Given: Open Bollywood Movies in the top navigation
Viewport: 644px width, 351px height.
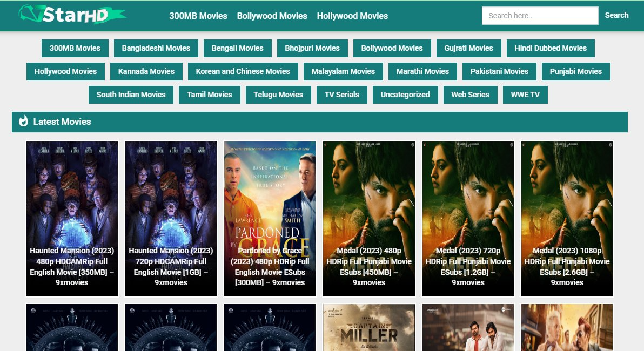Looking at the screenshot, I should pyautogui.click(x=272, y=16).
